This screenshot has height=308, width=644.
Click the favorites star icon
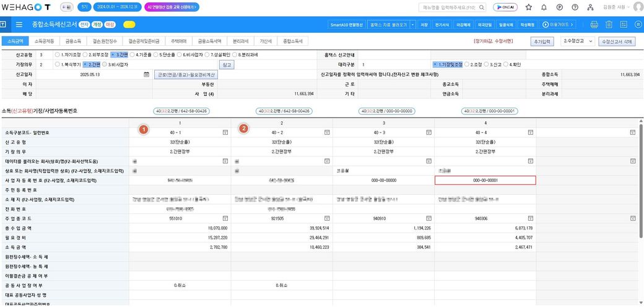528,7
